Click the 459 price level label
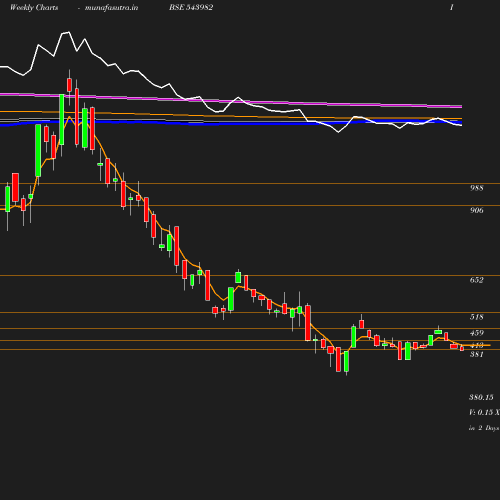 coord(477,333)
